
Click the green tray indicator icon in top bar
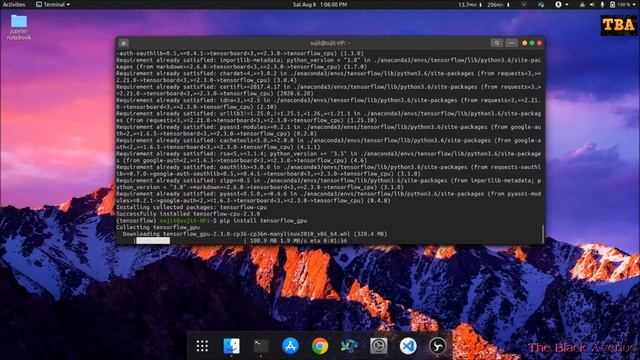pyautogui.click(x=541, y=4)
